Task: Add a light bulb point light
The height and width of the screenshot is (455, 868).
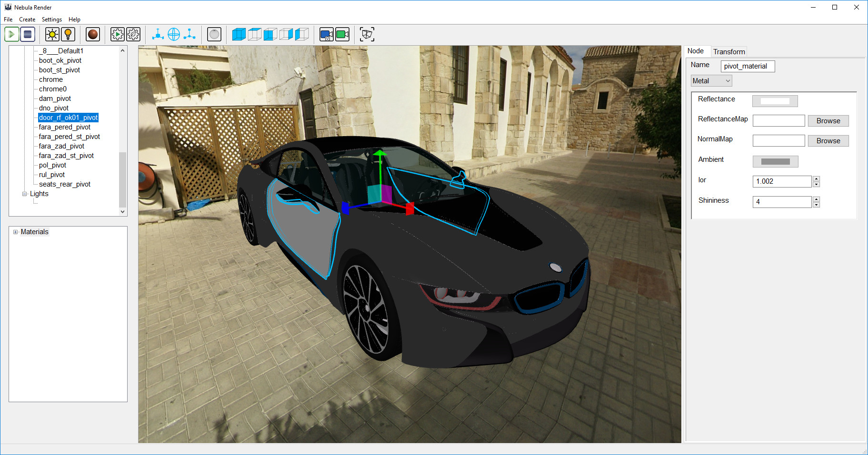Action: pyautogui.click(x=68, y=34)
